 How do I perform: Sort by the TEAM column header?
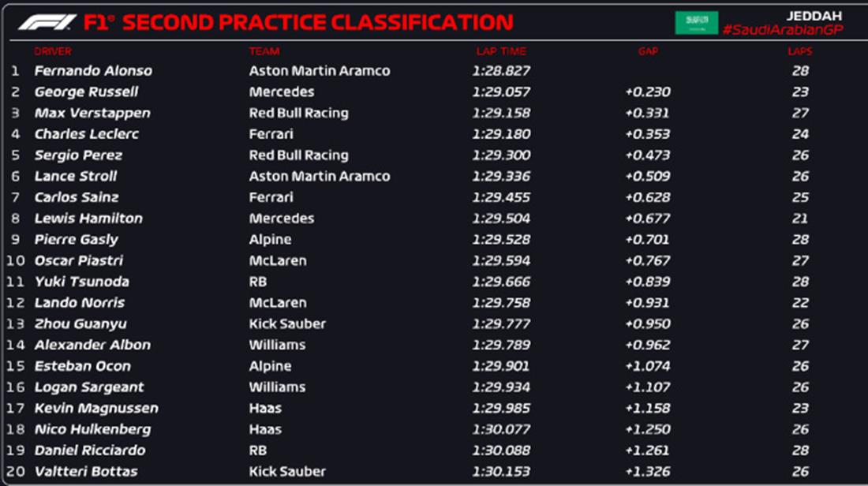(264, 51)
